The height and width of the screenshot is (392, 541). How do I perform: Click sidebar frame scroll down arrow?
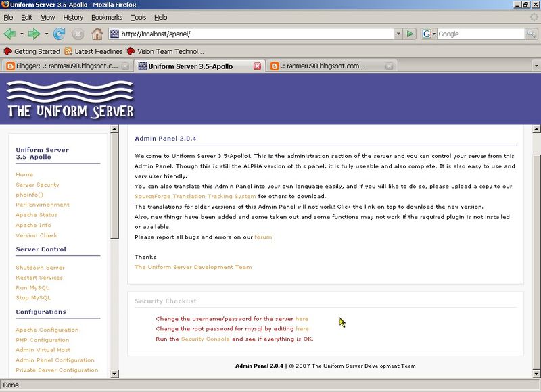tap(114, 374)
